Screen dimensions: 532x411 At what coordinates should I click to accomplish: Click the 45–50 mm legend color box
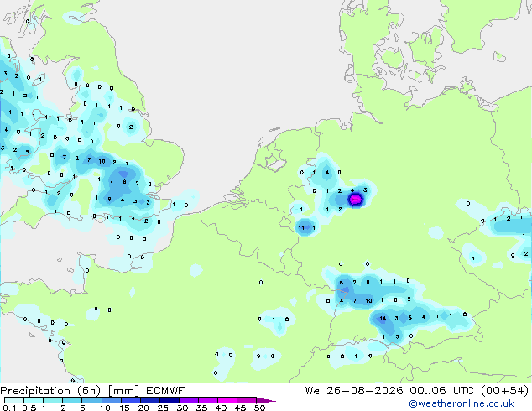(x=247, y=400)
